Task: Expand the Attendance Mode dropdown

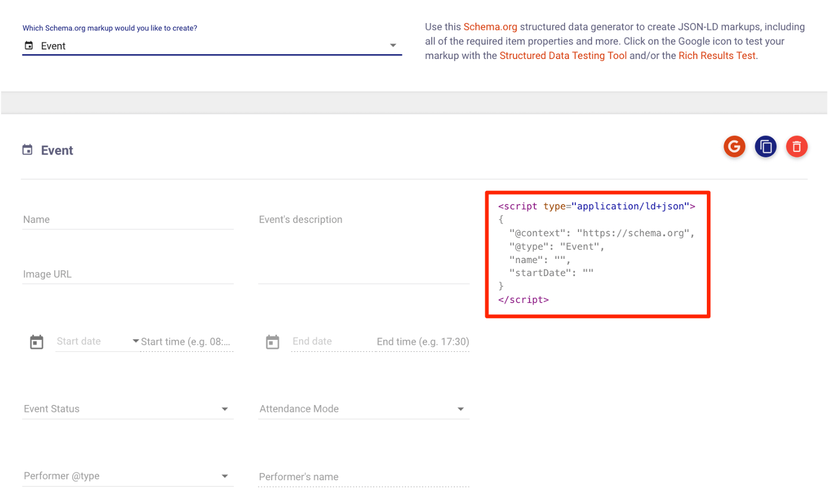Action: [364, 409]
